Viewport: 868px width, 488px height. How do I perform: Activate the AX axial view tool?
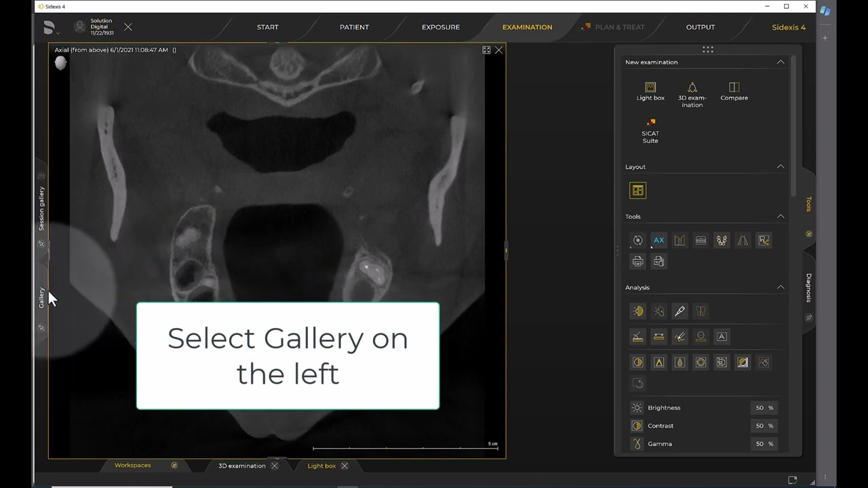point(658,240)
